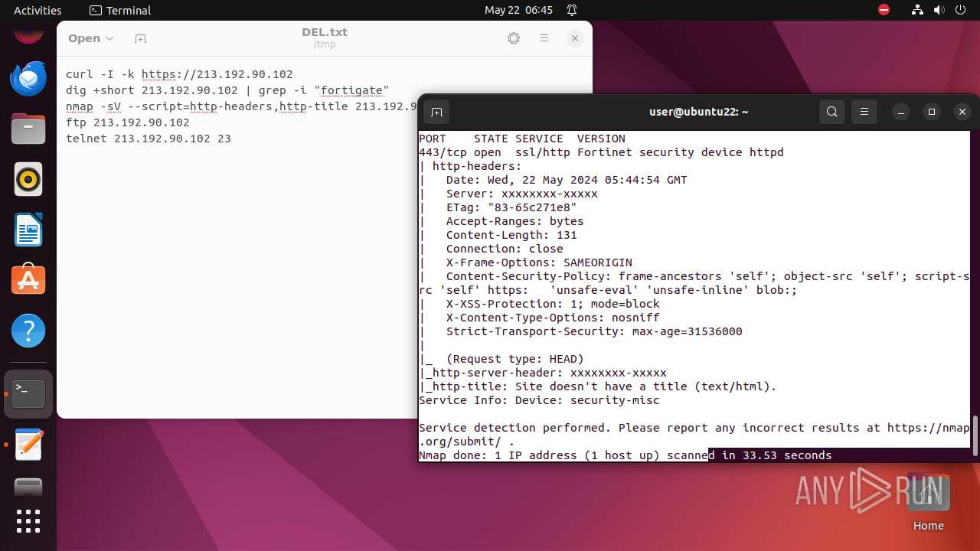The height and width of the screenshot is (551, 980).
Task: Open Terminal app menu in top bar
Action: 120,10
